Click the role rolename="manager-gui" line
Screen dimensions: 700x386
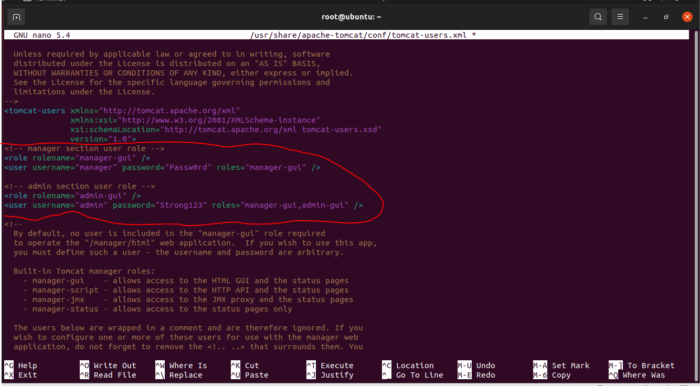tap(77, 158)
